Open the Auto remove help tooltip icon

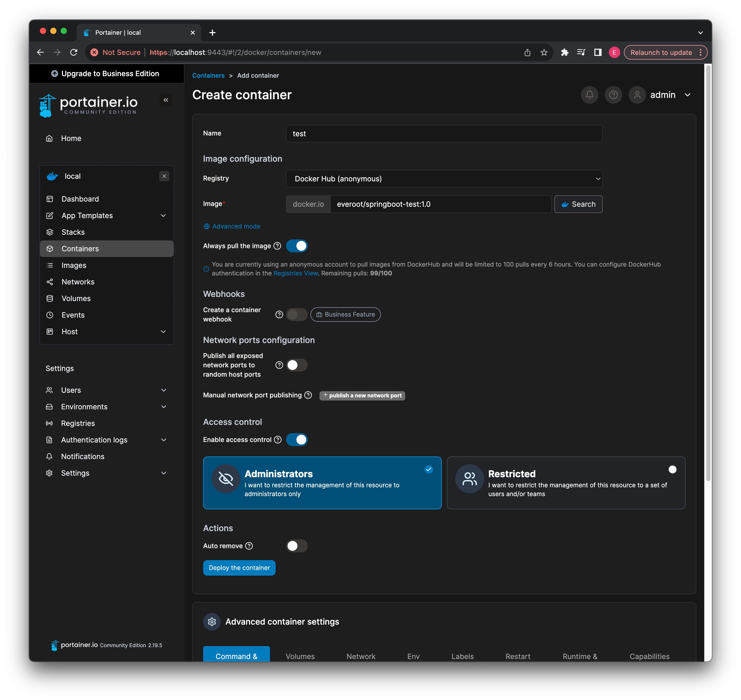pos(249,546)
